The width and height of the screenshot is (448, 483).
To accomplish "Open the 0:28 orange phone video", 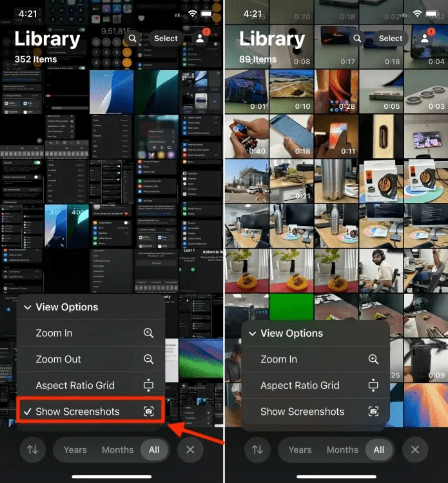I will pyautogui.click(x=336, y=91).
